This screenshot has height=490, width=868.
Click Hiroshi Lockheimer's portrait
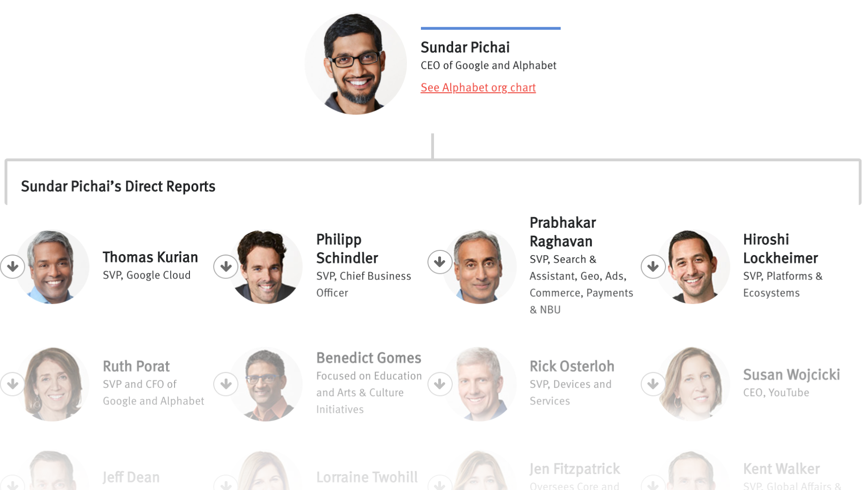coord(693,267)
